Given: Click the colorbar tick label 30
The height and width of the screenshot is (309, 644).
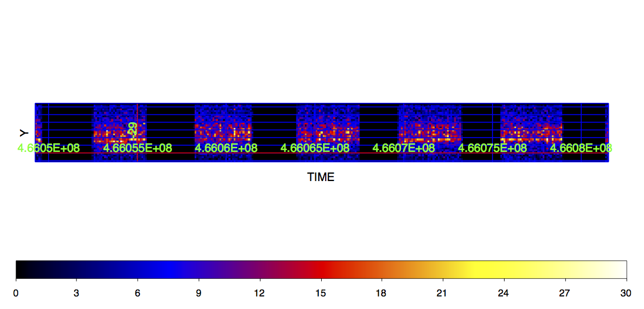Looking at the screenshot, I should pyautogui.click(x=626, y=294).
